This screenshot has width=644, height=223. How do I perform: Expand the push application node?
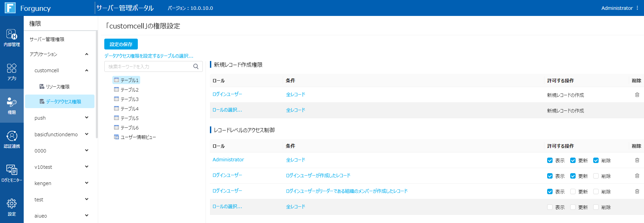pyautogui.click(x=87, y=118)
